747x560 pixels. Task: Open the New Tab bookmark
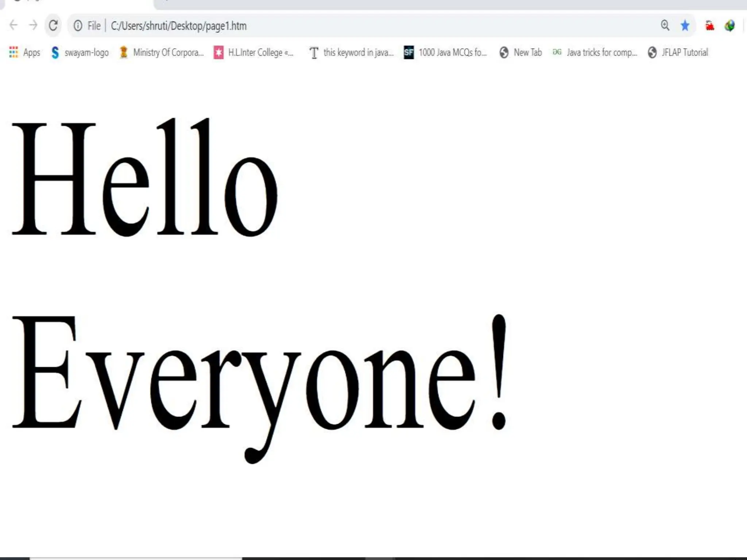pyautogui.click(x=520, y=52)
